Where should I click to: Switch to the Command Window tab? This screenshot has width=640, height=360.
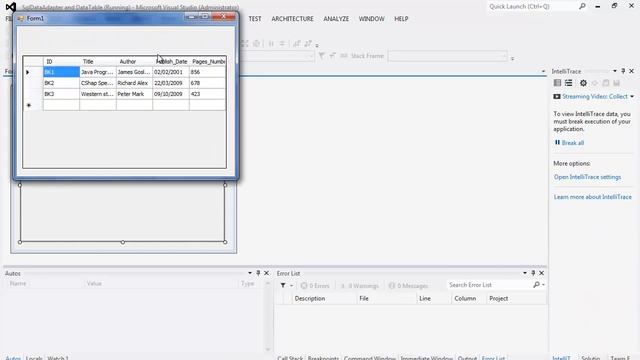pos(369,358)
